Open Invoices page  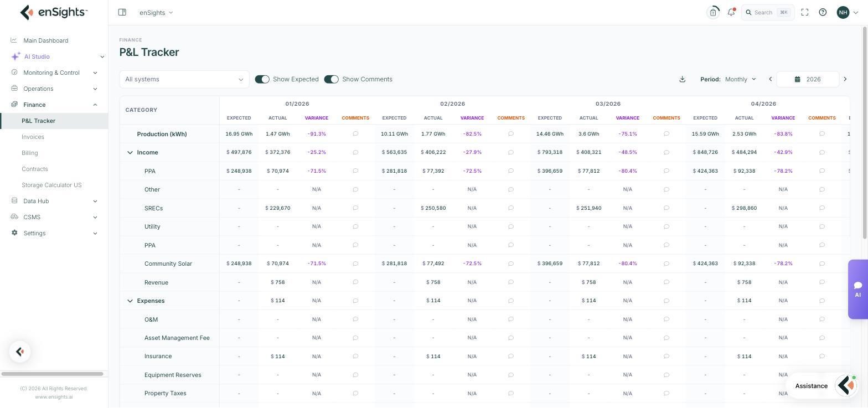point(33,137)
